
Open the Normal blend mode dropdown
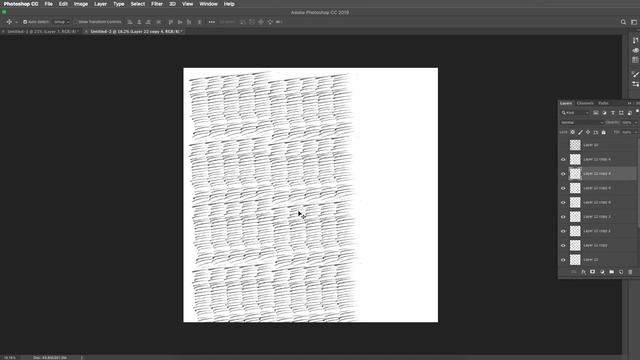pyautogui.click(x=582, y=122)
